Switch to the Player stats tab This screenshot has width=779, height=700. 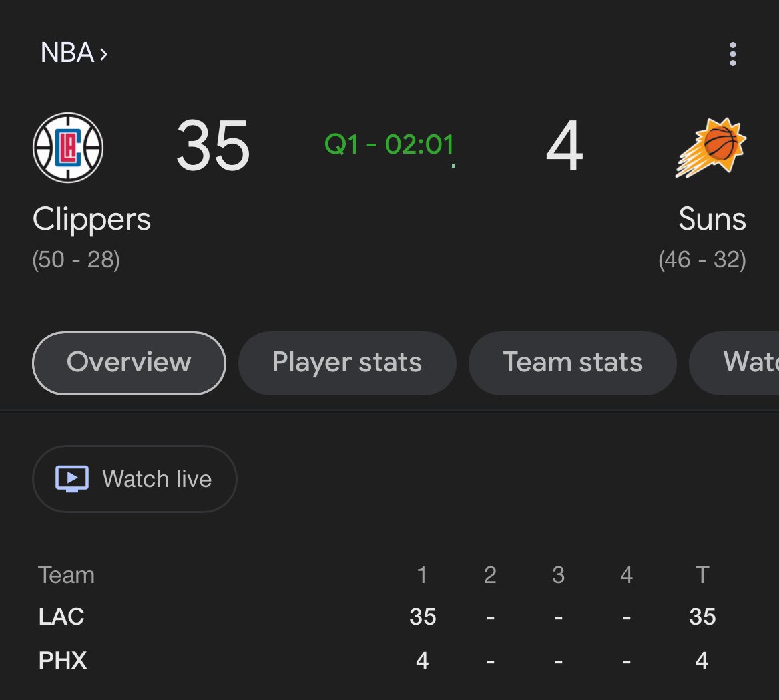(348, 363)
